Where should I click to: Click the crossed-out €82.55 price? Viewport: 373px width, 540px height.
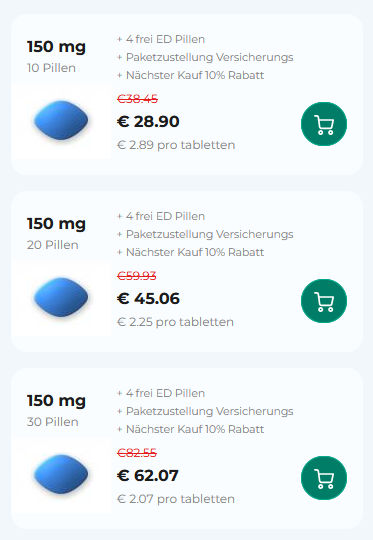137,453
